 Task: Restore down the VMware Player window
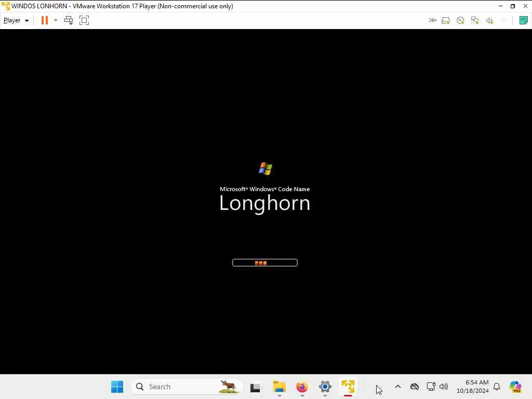(513, 6)
